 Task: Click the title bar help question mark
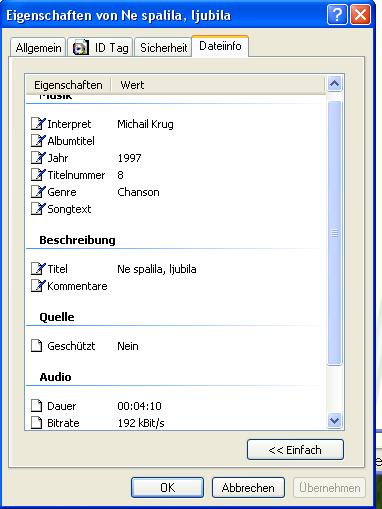(x=337, y=15)
